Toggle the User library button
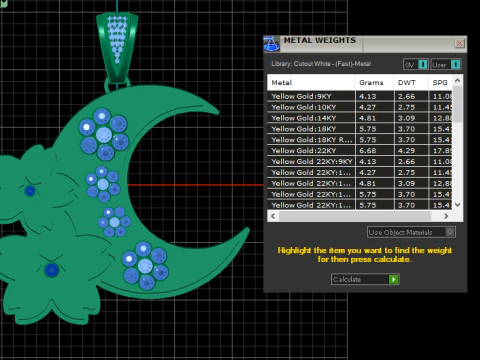The height and width of the screenshot is (360, 480). [x=446, y=64]
